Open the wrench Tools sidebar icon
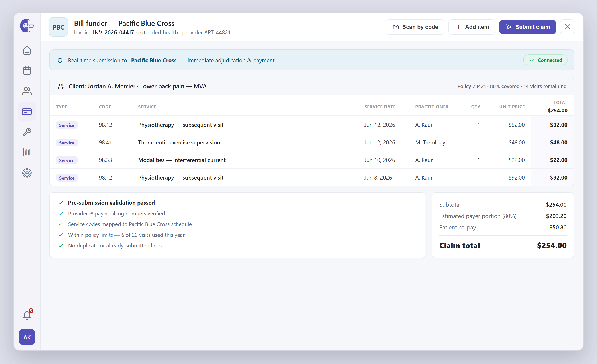This screenshot has height=364, width=597. click(x=27, y=132)
